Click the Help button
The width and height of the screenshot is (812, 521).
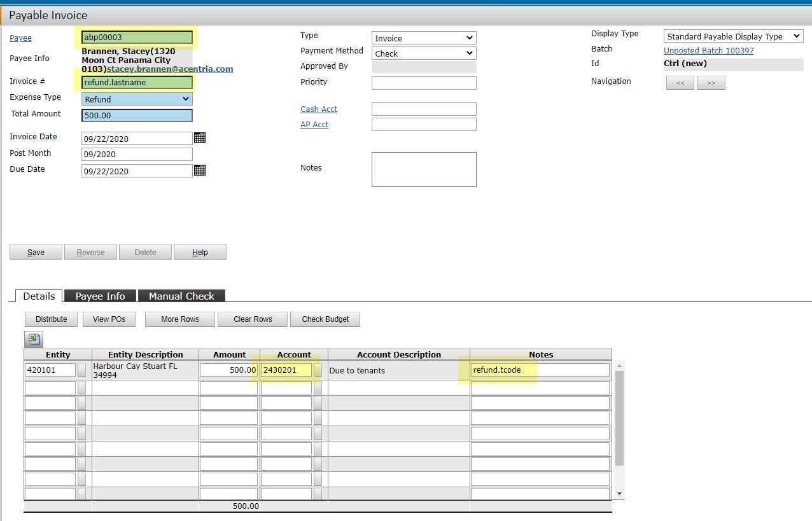[200, 252]
